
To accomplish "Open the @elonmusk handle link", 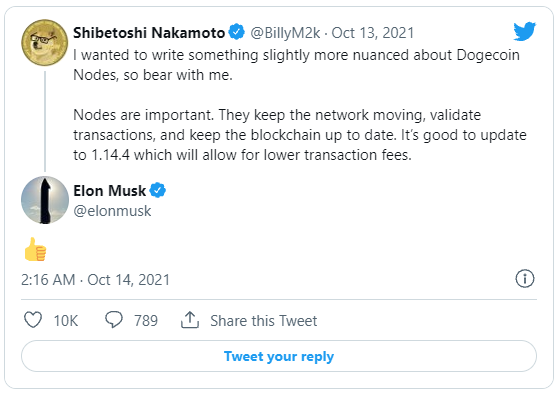I will coord(112,211).
